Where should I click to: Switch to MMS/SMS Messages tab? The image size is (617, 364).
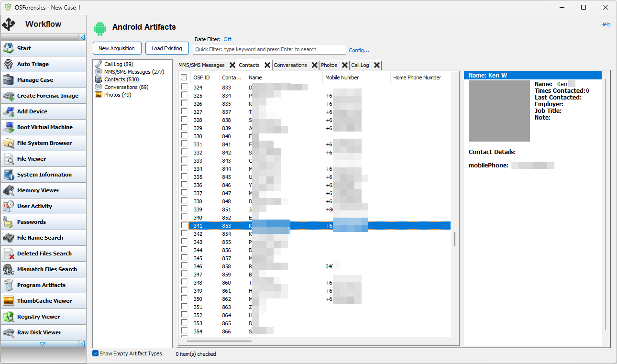(201, 65)
